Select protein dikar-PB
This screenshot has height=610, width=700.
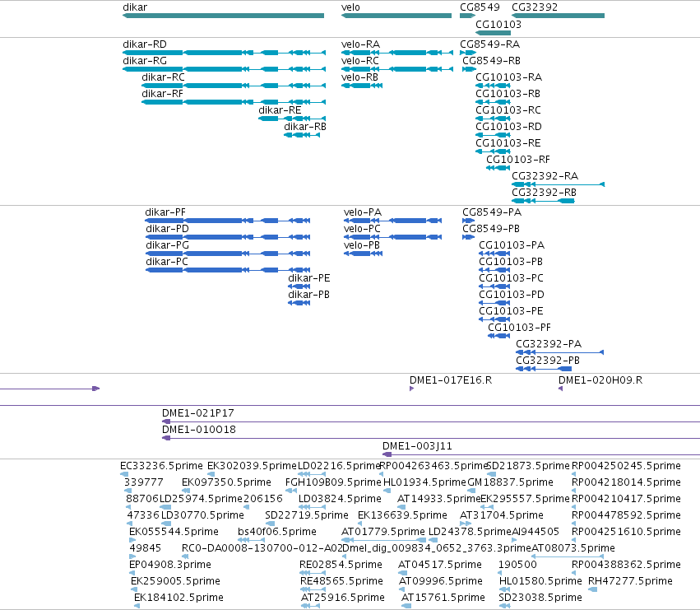coord(299,303)
